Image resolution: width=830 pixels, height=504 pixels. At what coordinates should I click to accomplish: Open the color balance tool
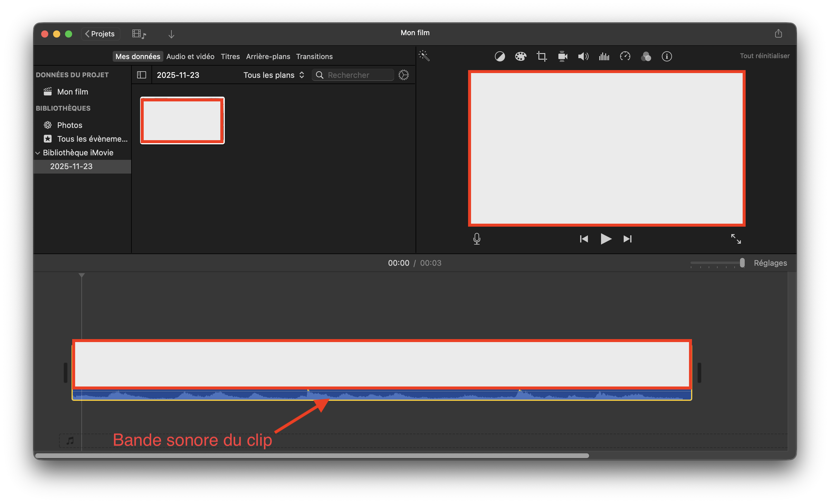tap(500, 56)
